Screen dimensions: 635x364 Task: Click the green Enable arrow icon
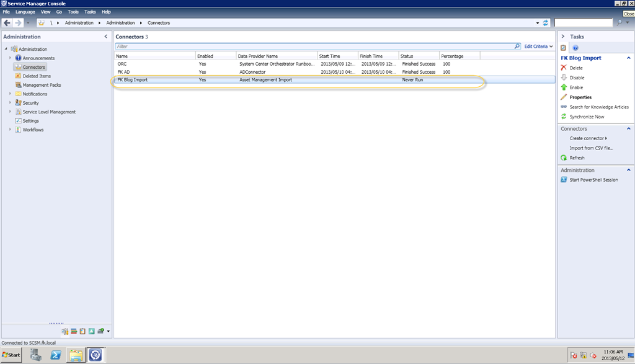pos(564,87)
